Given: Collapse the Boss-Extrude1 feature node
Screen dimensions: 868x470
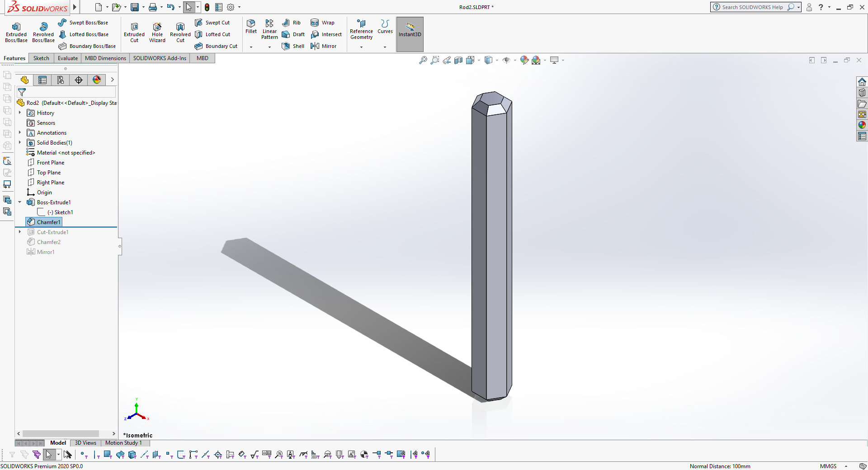Looking at the screenshot, I should tap(20, 202).
